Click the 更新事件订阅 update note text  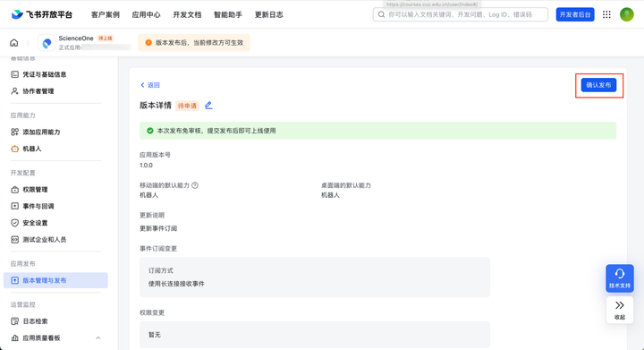[x=158, y=228]
